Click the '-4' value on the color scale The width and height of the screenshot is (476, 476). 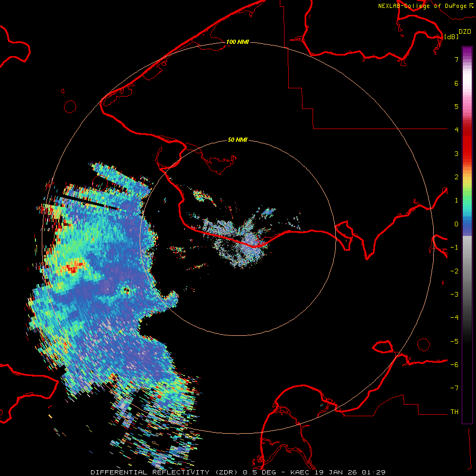point(454,318)
